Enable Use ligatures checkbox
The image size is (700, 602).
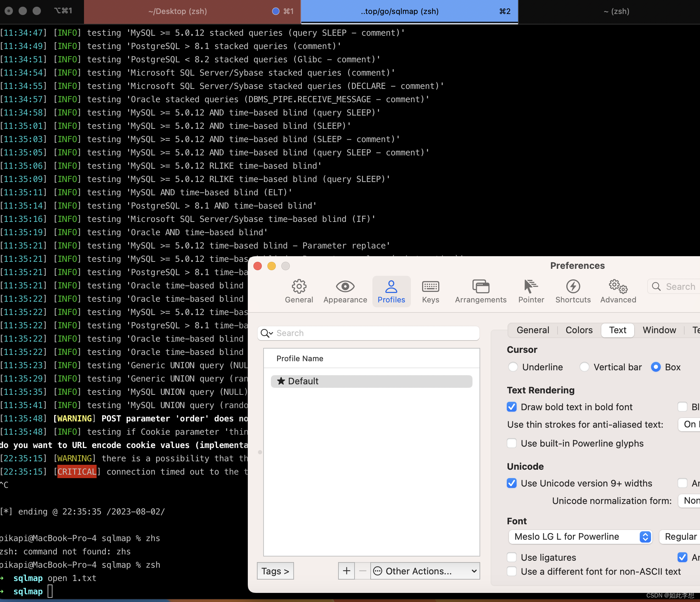click(x=512, y=557)
